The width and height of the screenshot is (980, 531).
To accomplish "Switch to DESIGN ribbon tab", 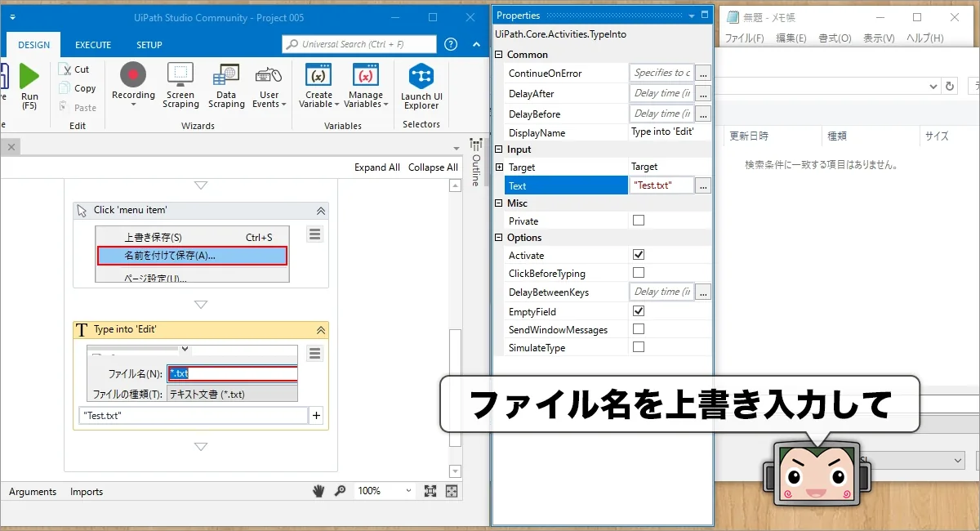I will [x=33, y=45].
